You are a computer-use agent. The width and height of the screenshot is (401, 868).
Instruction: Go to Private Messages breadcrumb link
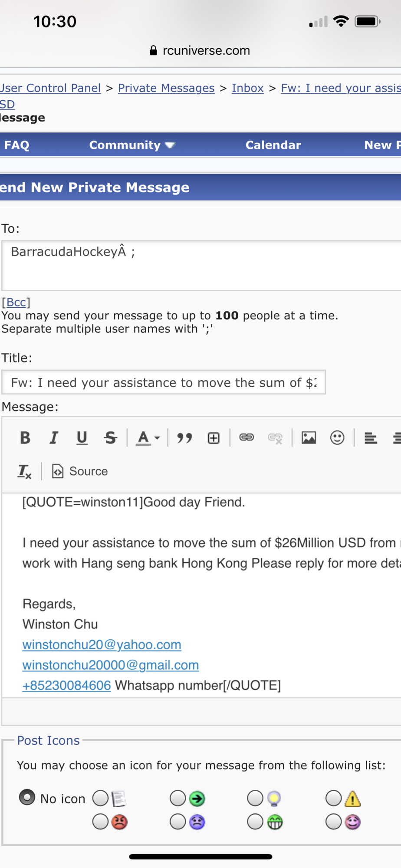[x=166, y=88]
